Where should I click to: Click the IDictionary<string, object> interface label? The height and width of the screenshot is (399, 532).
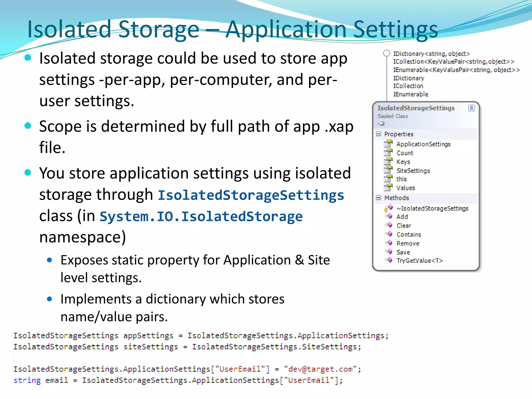[431, 54]
